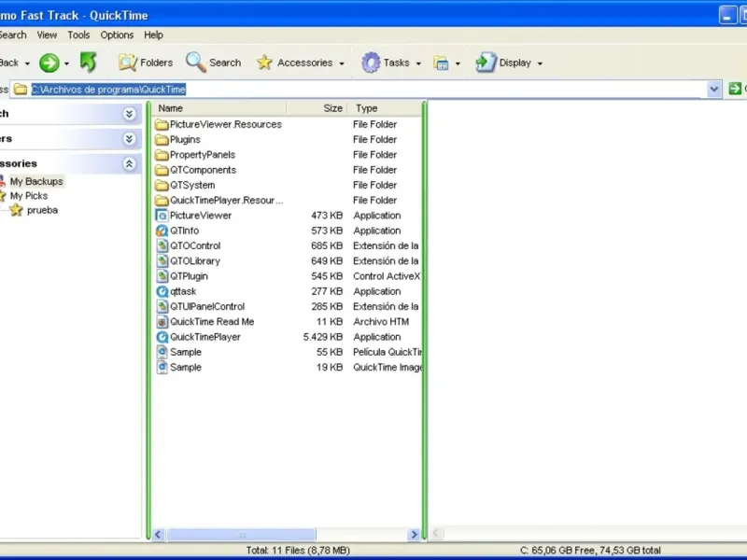
Task: Click the folder icon in address bar
Action: click(20, 89)
